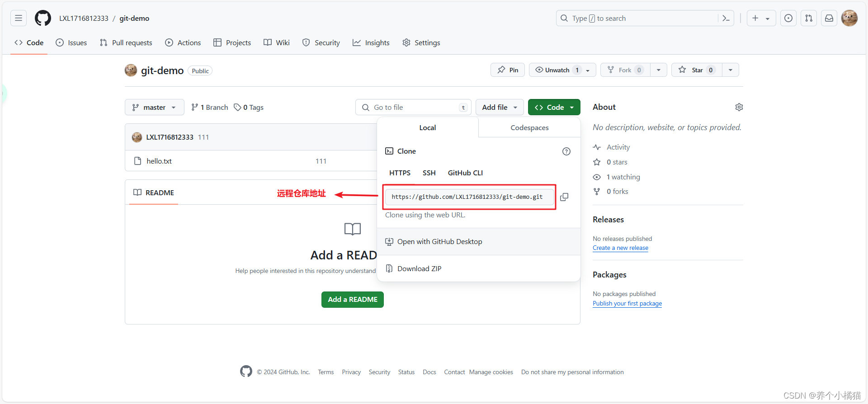
Task: Select SSH clone method
Action: [x=429, y=173]
